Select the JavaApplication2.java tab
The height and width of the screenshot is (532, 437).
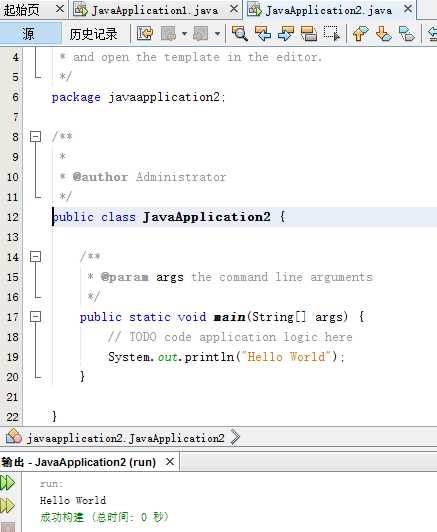tap(329, 10)
